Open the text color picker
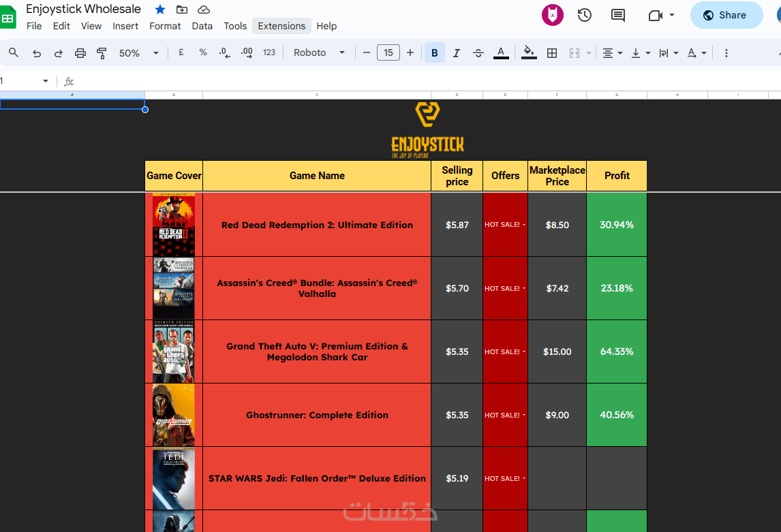The image size is (781, 532). coord(501,52)
